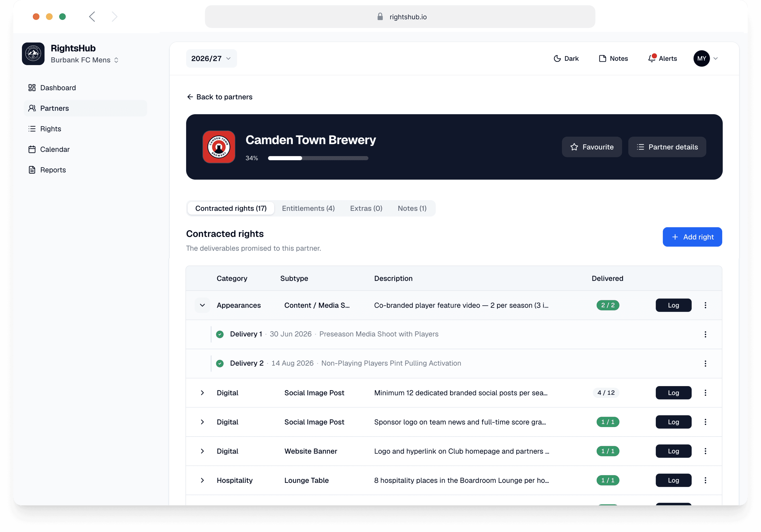Switch to Extras (0) tab
Image resolution: width=761 pixels, height=532 pixels.
coord(366,208)
